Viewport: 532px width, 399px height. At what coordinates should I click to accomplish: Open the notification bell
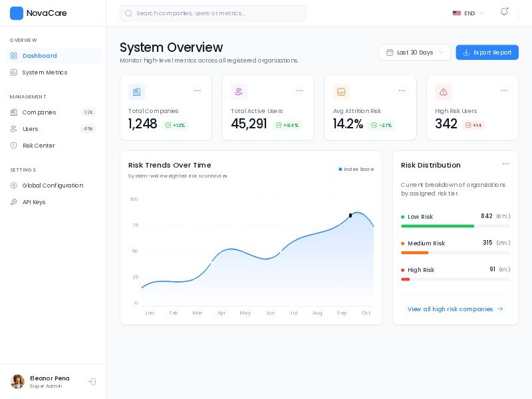(504, 12)
